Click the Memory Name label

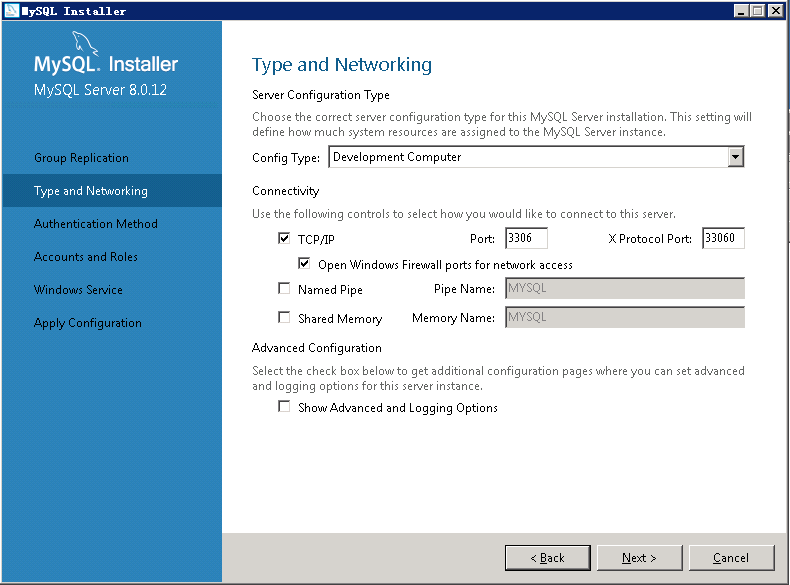[453, 318]
